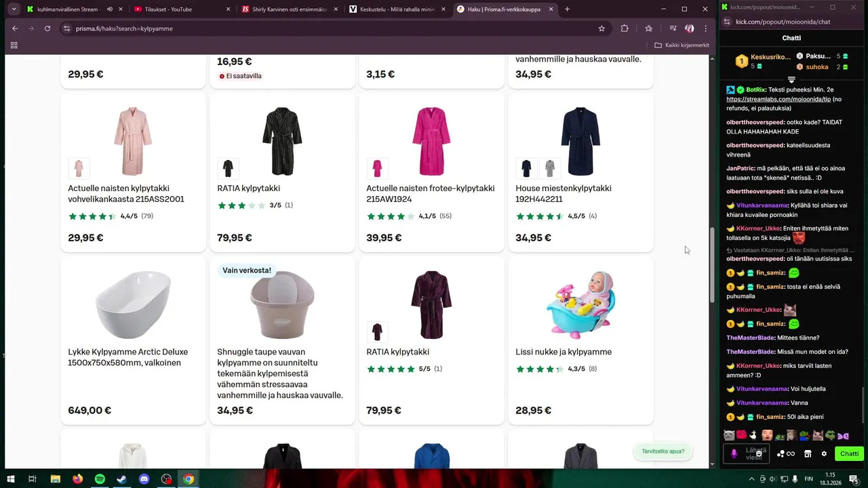Open Chrome's three-dot menu
This screenshot has width=868, height=488.
point(706,28)
